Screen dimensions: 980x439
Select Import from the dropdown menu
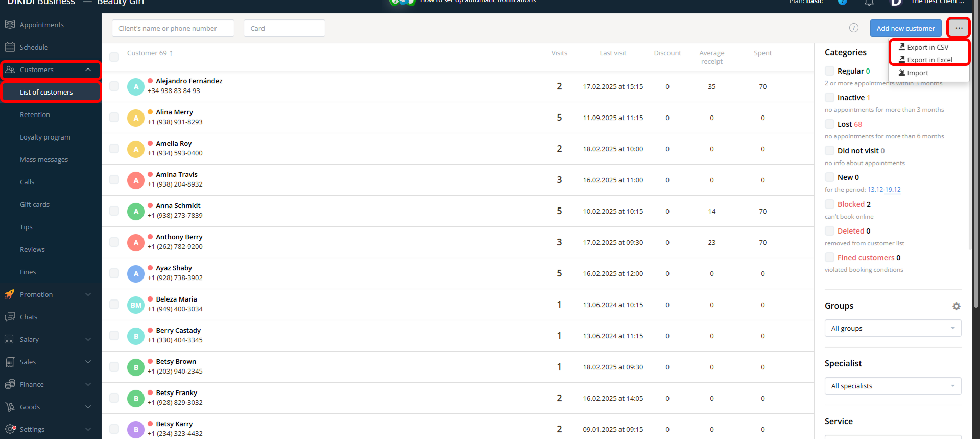point(917,73)
